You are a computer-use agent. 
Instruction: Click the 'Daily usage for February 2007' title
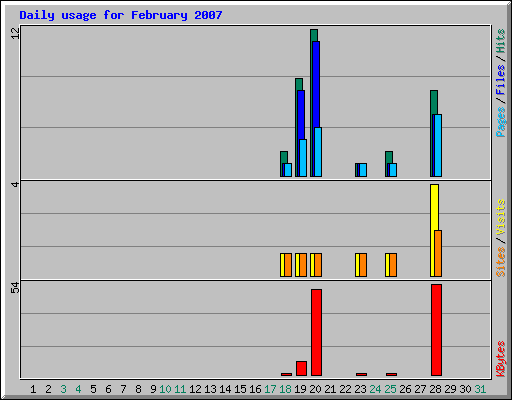tap(121, 15)
